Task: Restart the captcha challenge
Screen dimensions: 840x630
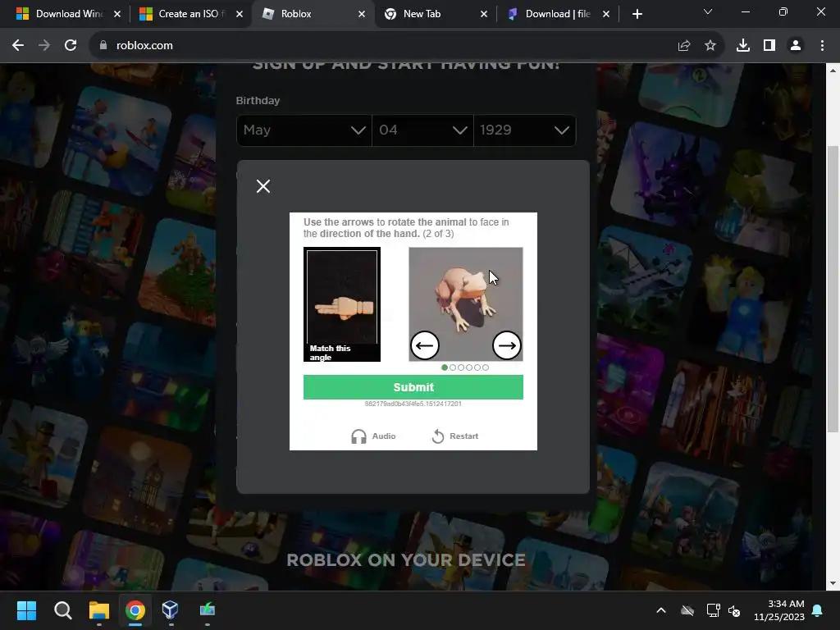Action: (x=454, y=436)
